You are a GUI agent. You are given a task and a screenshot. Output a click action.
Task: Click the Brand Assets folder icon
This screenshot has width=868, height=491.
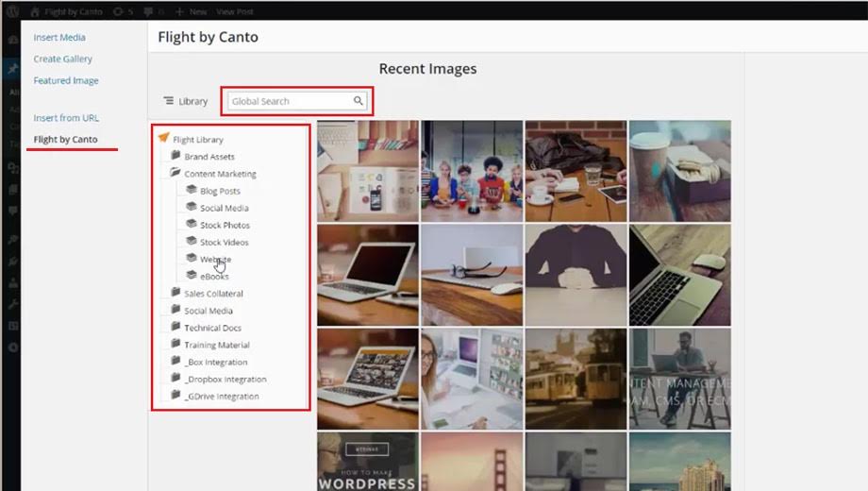[x=175, y=156]
